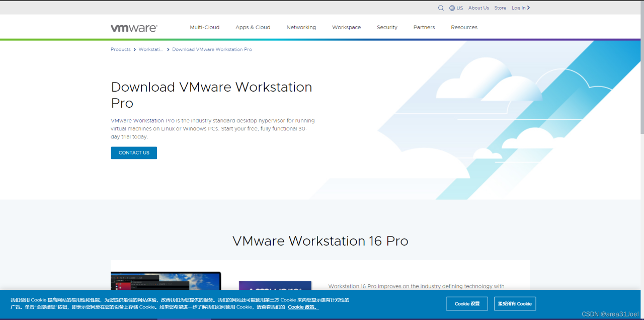
Task: Open the Security menu
Action: click(387, 28)
